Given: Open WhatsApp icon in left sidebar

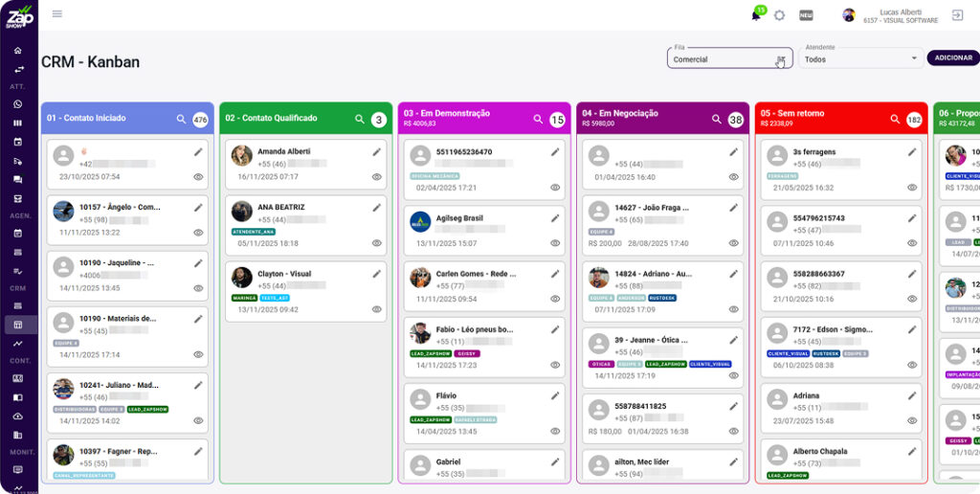Looking at the screenshot, I should [x=18, y=103].
